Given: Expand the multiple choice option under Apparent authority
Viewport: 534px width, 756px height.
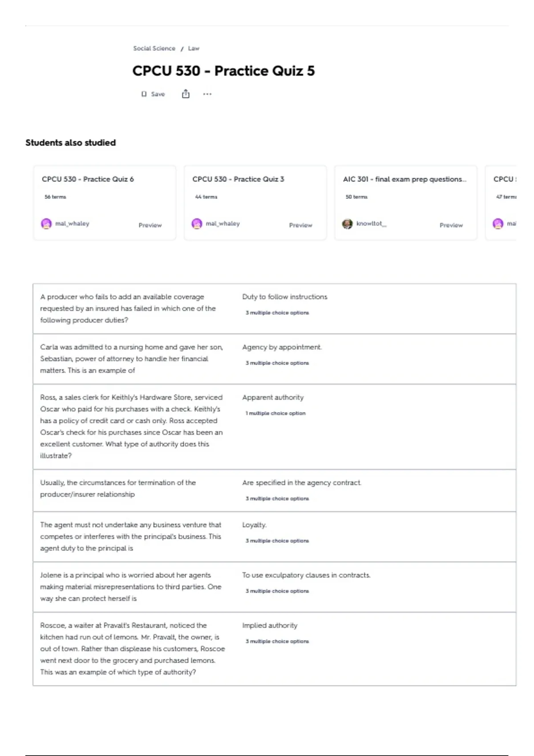Looking at the screenshot, I should tap(275, 414).
